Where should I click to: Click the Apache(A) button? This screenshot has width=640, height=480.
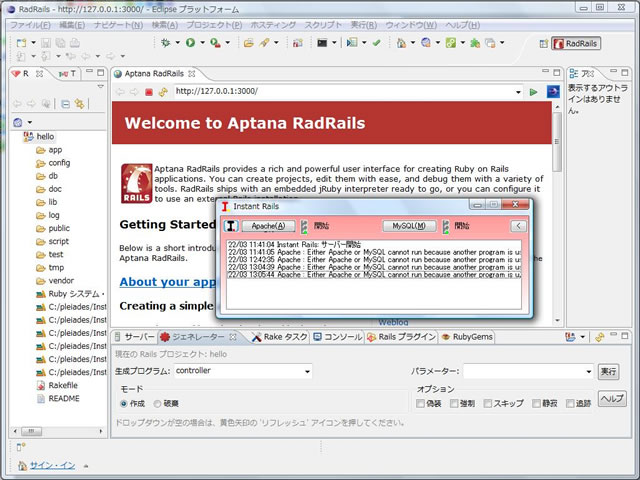pyautogui.click(x=268, y=226)
